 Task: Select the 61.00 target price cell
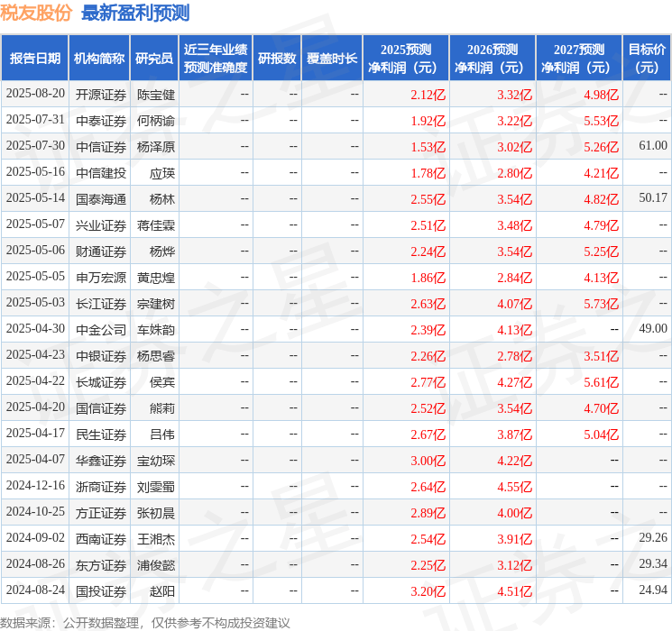click(x=652, y=146)
